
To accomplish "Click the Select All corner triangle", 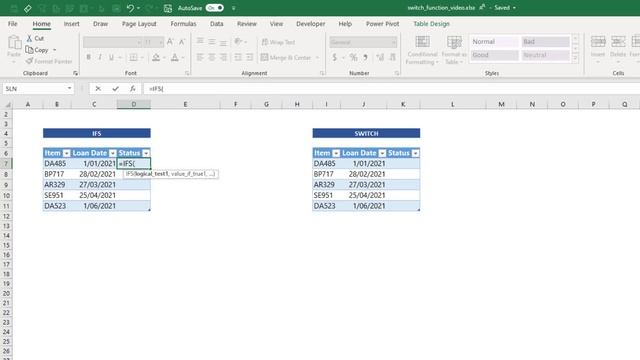I will point(7,105).
